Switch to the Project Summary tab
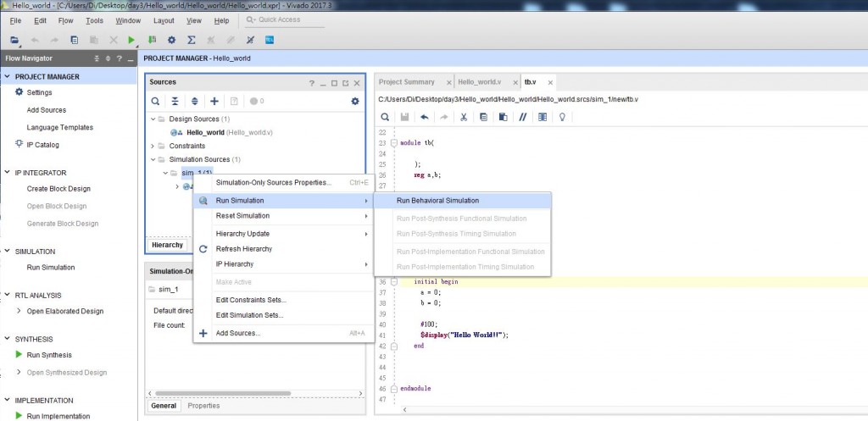 [406, 82]
